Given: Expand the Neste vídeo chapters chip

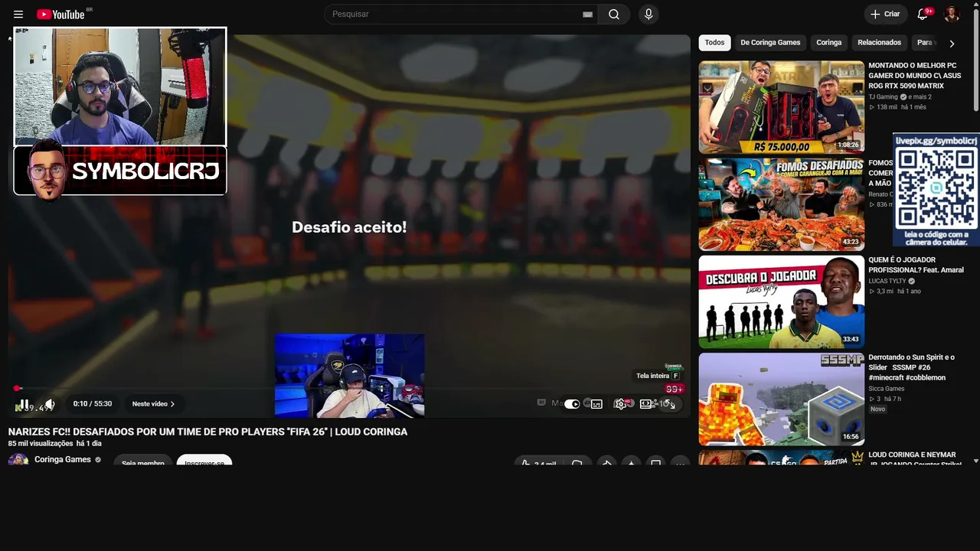Looking at the screenshot, I should pos(153,404).
